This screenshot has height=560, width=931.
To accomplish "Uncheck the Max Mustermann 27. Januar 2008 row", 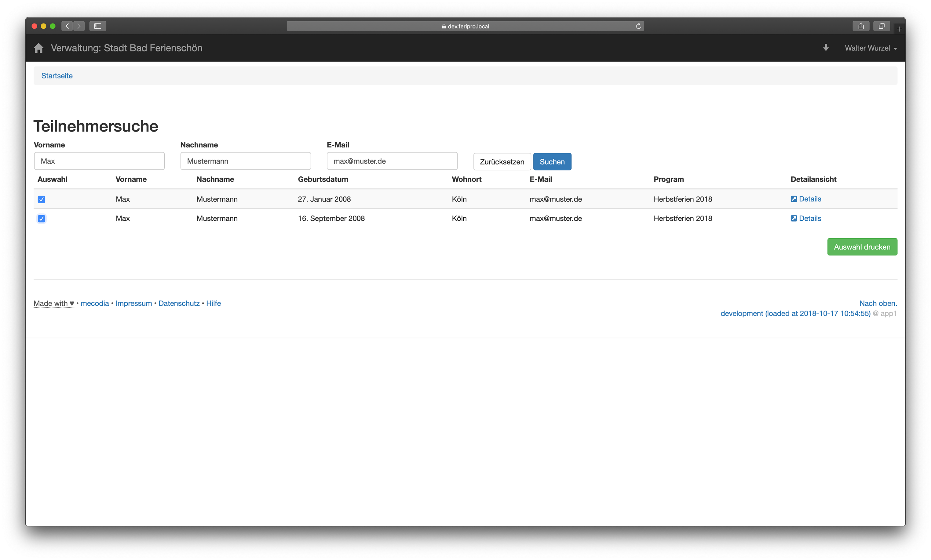I will click(42, 199).
